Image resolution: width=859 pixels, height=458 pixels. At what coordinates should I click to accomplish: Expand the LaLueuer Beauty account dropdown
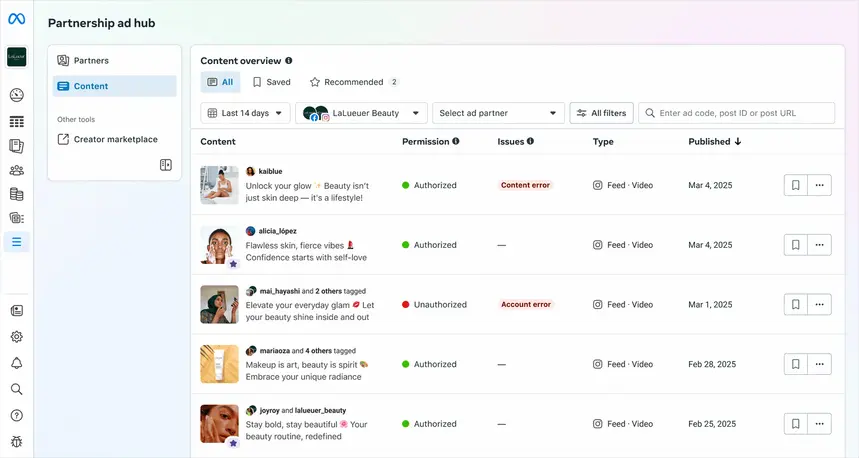click(x=361, y=113)
